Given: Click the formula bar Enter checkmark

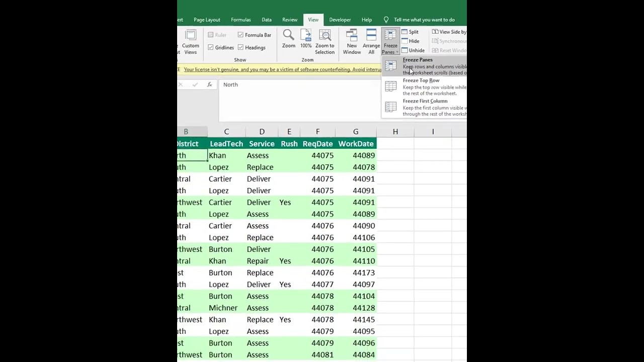Looking at the screenshot, I should coord(195,84).
